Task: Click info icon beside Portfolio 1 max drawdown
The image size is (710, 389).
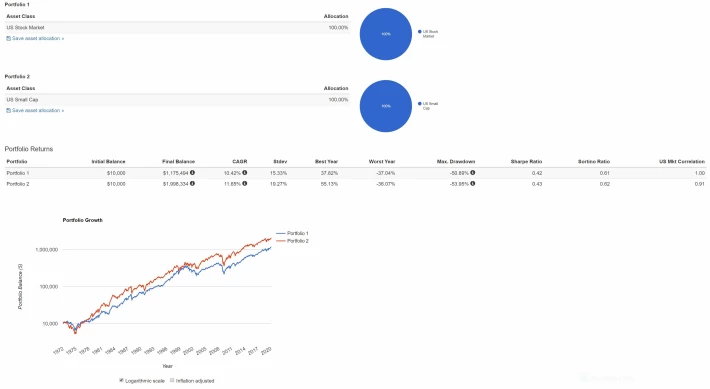Action: click(473, 173)
